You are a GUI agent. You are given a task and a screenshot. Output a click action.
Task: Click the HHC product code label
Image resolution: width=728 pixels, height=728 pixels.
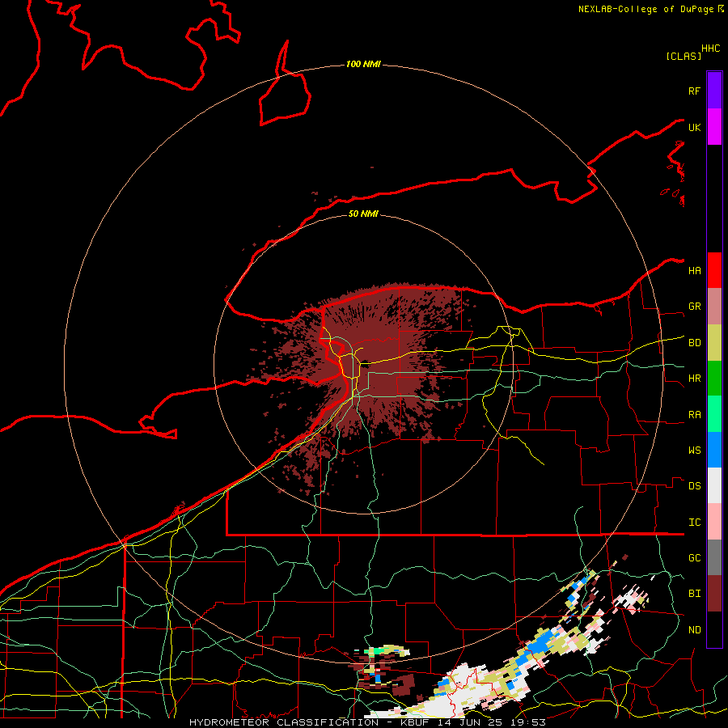coord(710,49)
